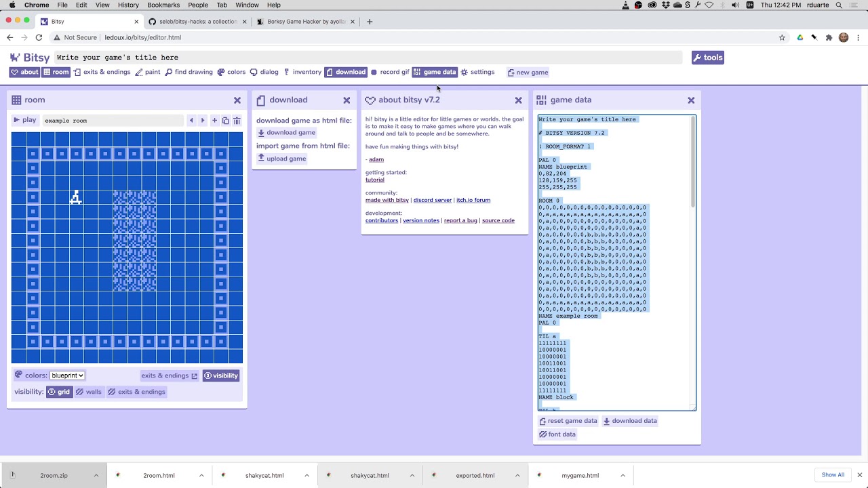
Task: Open the colors tool
Action: click(x=231, y=72)
